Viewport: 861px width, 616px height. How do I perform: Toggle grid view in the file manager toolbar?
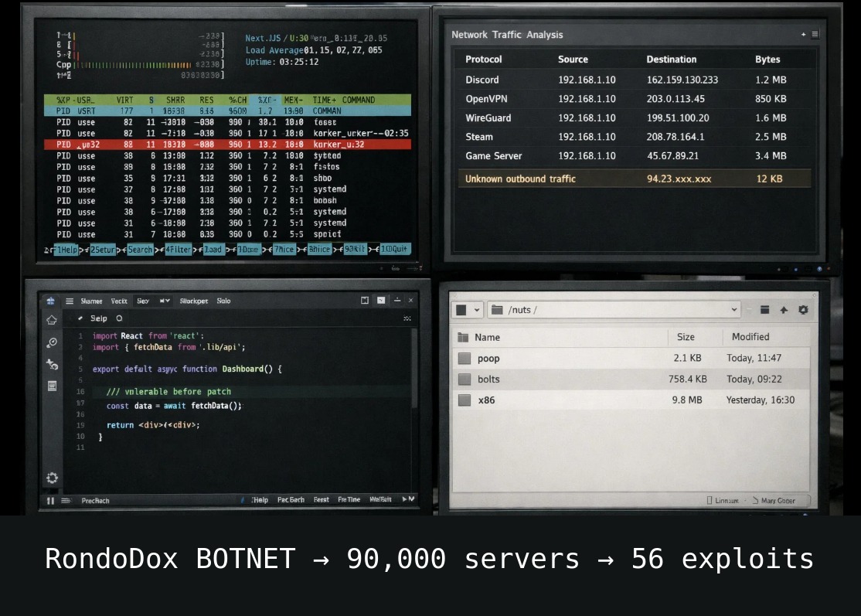click(x=764, y=309)
